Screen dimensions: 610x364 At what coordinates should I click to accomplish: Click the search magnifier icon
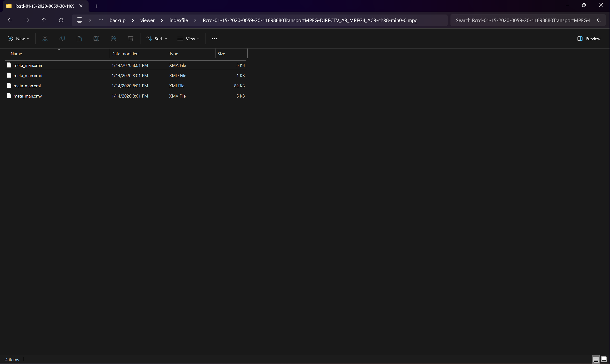pyautogui.click(x=599, y=20)
